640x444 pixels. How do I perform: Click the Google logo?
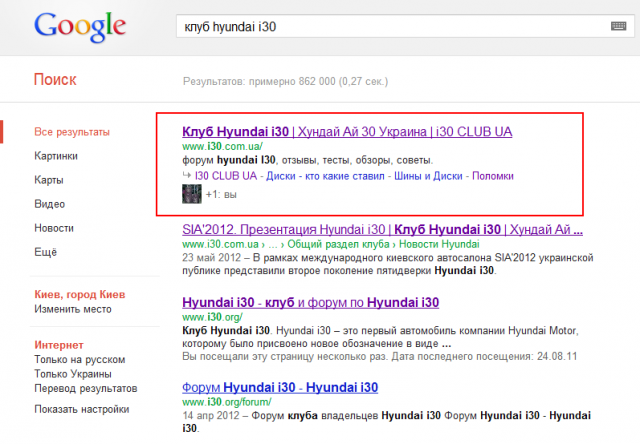pos(80,27)
